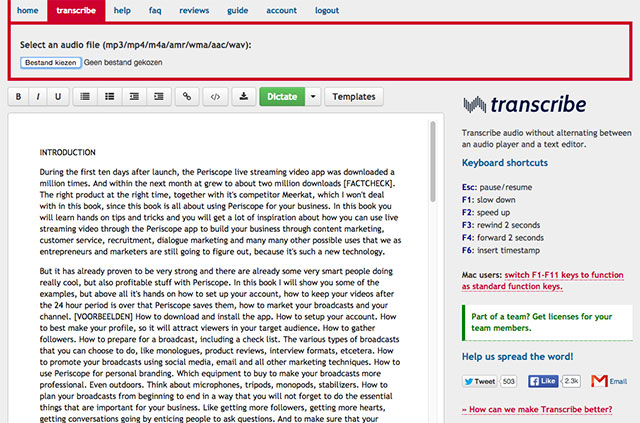The height and width of the screenshot is (423, 640).
Task: Open the reviews tab
Action: (194, 11)
